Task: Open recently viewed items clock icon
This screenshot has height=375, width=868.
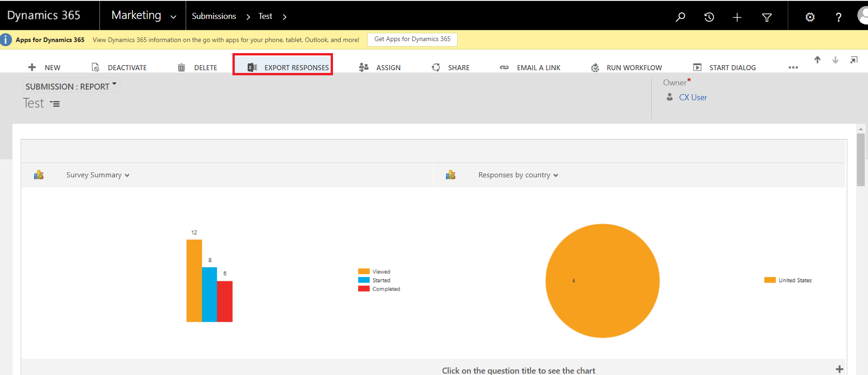Action: click(709, 17)
